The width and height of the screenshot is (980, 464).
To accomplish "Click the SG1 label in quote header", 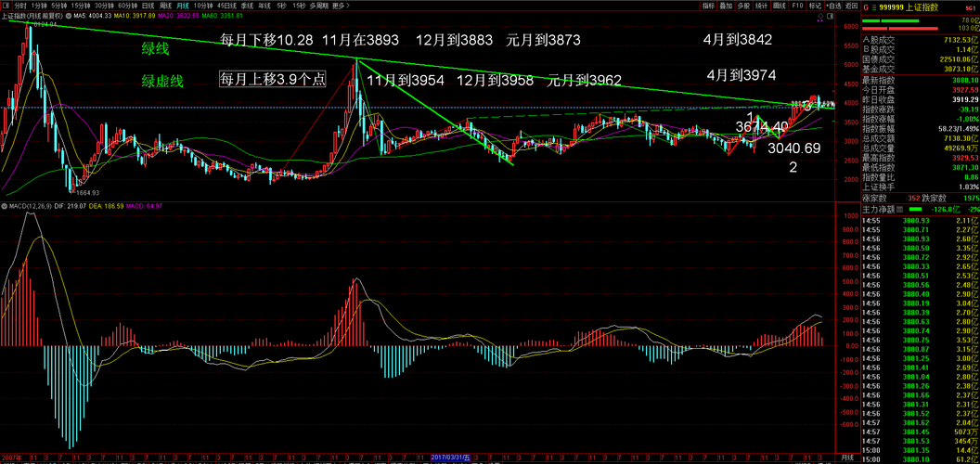I will tap(971, 8).
